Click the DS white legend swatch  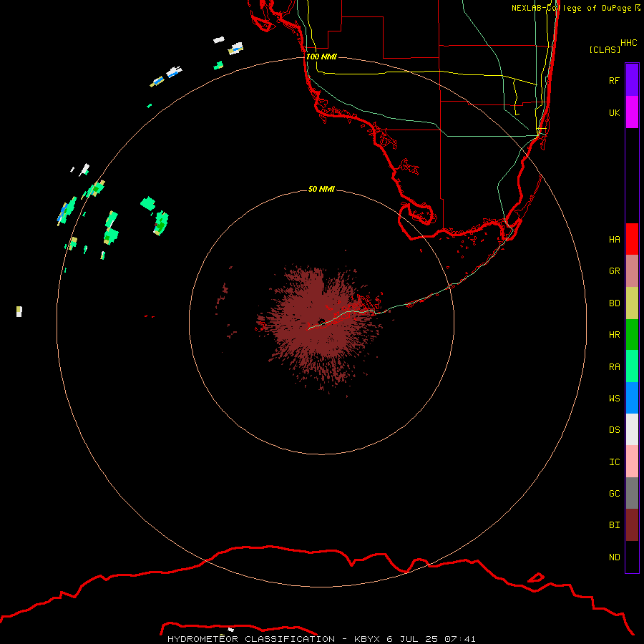pos(632,429)
